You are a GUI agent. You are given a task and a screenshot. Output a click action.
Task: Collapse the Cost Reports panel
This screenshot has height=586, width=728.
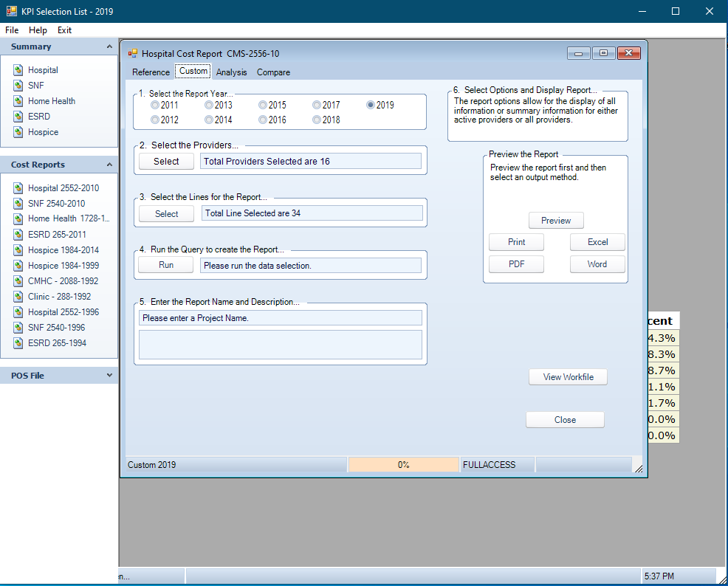click(x=109, y=165)
